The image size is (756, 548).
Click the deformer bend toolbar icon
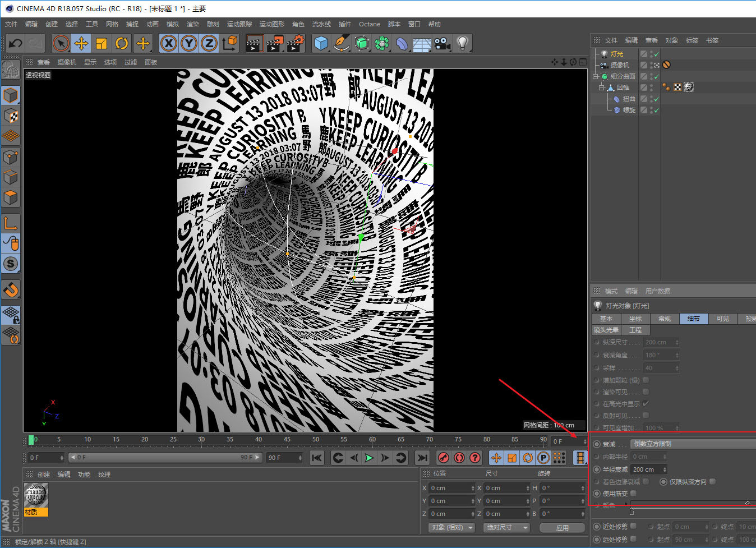(402, 43)
